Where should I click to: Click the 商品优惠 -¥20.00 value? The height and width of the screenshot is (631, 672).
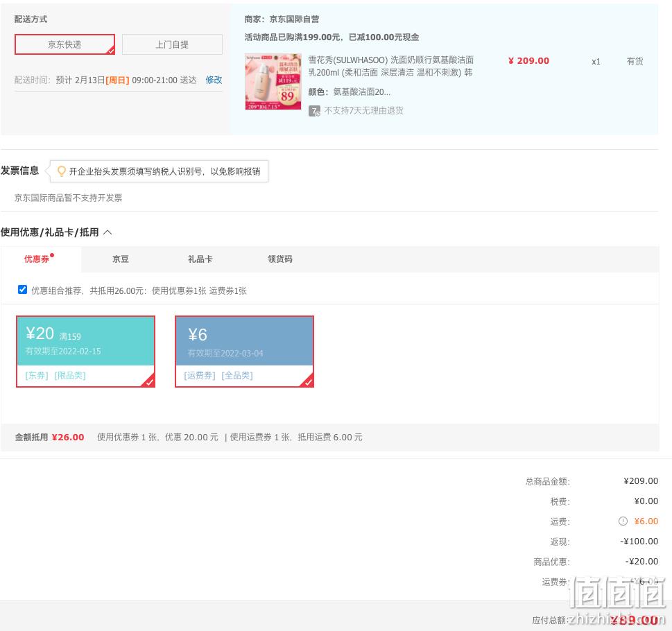click(x=641, y=562)
